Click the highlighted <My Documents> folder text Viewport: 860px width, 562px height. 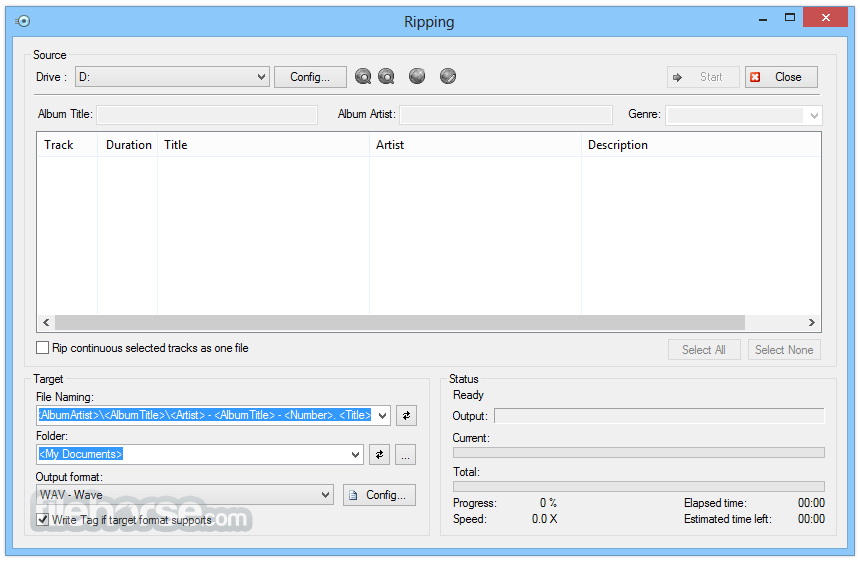(x=81, y=454)
